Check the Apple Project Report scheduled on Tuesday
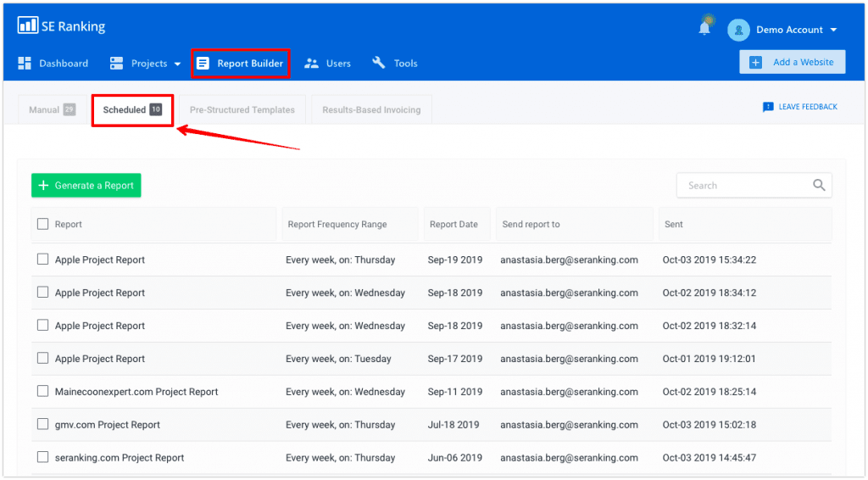The height and width of the screenshot is (480, 868). click(x=42, y=358)
